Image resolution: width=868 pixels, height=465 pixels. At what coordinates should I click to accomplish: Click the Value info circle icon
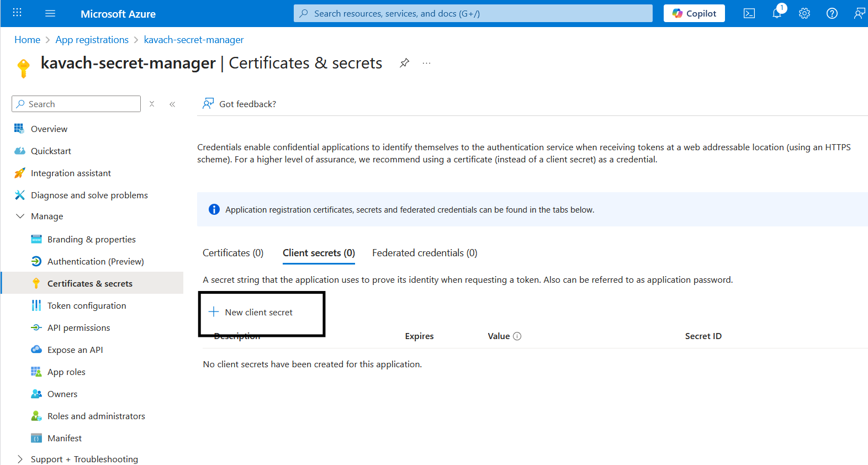coord(517,336)
